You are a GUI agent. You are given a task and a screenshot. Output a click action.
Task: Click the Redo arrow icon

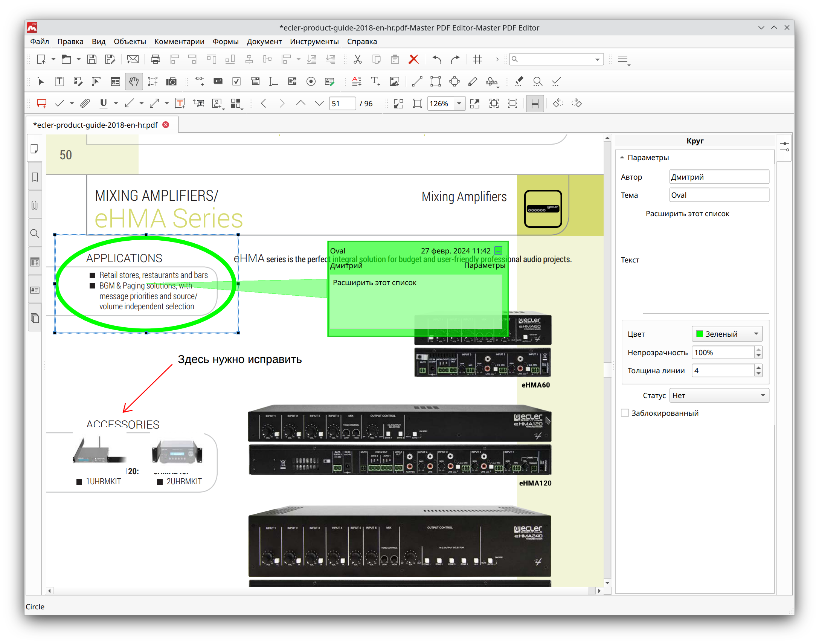coord(455,59)
